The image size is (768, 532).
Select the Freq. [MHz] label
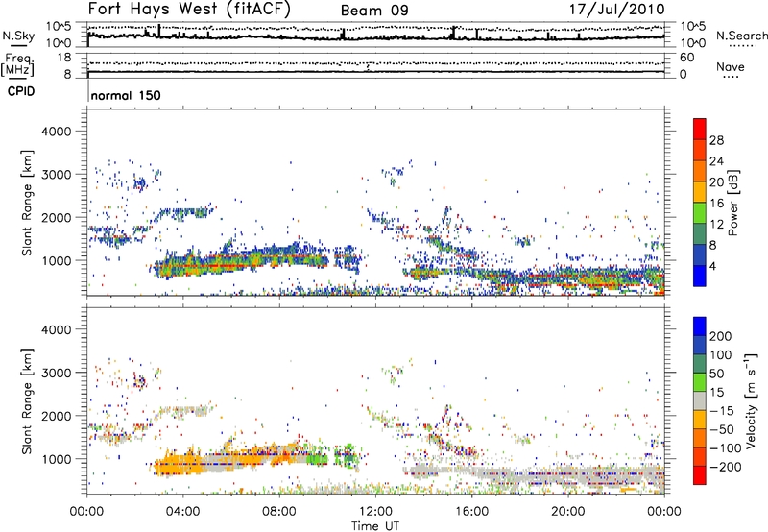(x=17, y=64)
